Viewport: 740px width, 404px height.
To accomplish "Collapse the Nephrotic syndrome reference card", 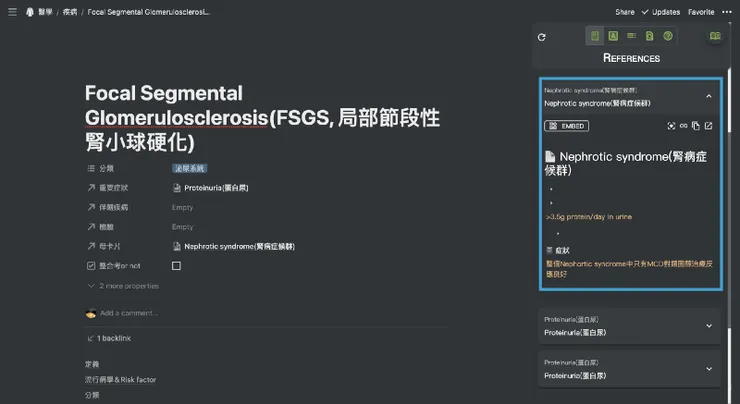I will [708, 96].
